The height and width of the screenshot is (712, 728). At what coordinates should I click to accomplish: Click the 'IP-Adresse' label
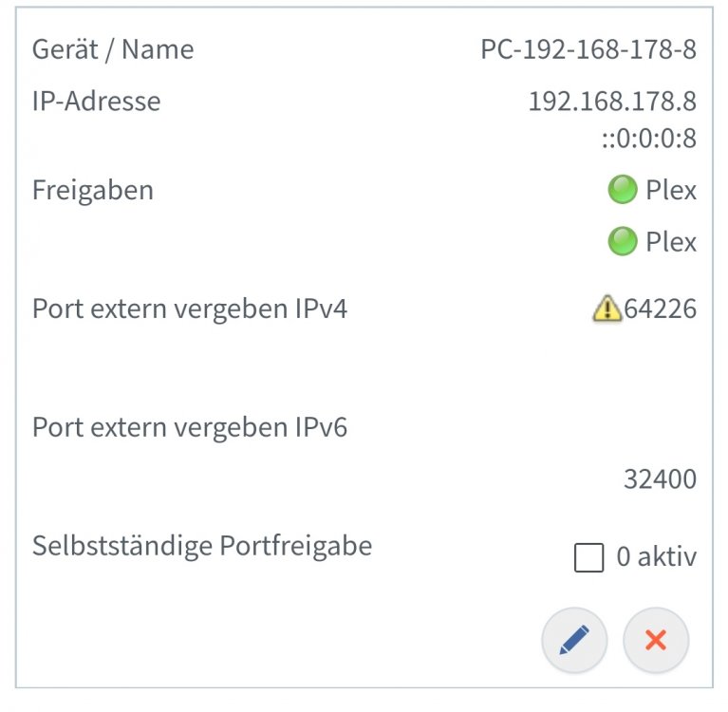(x=97, y=102)
